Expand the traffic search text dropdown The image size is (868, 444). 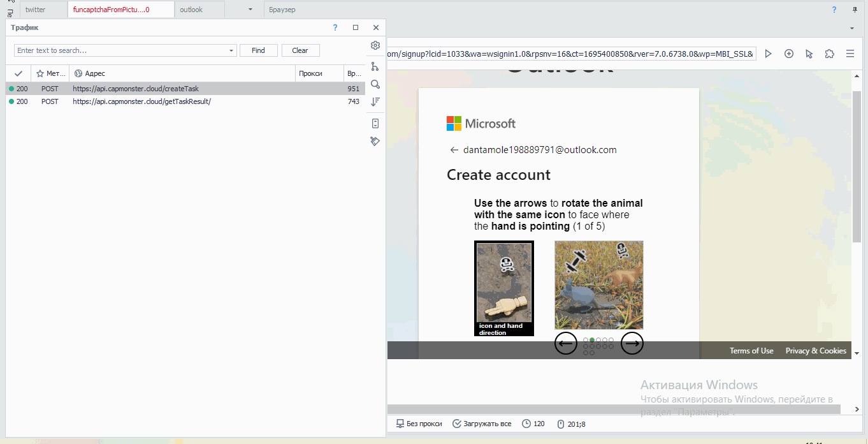pos(231,50)
